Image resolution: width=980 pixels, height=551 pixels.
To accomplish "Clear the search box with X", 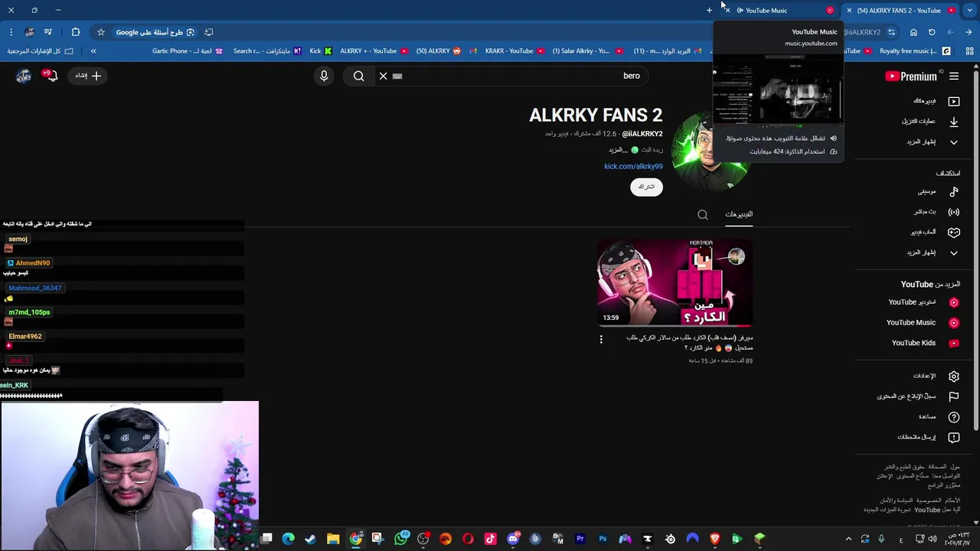I will point(384,76).
